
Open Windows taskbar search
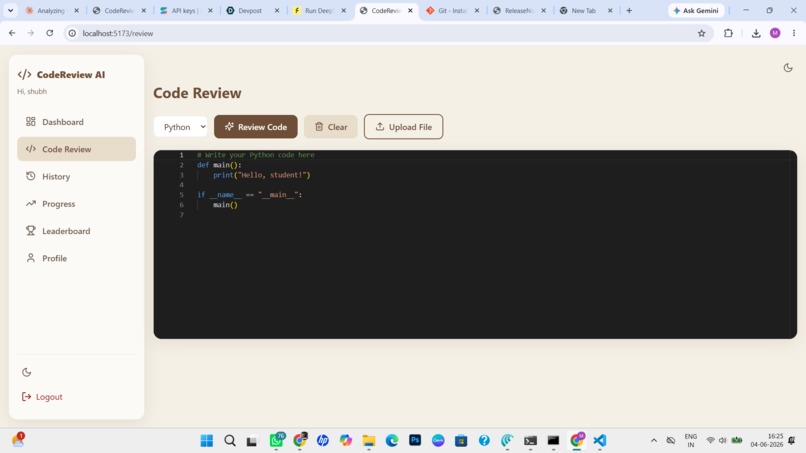230,440
